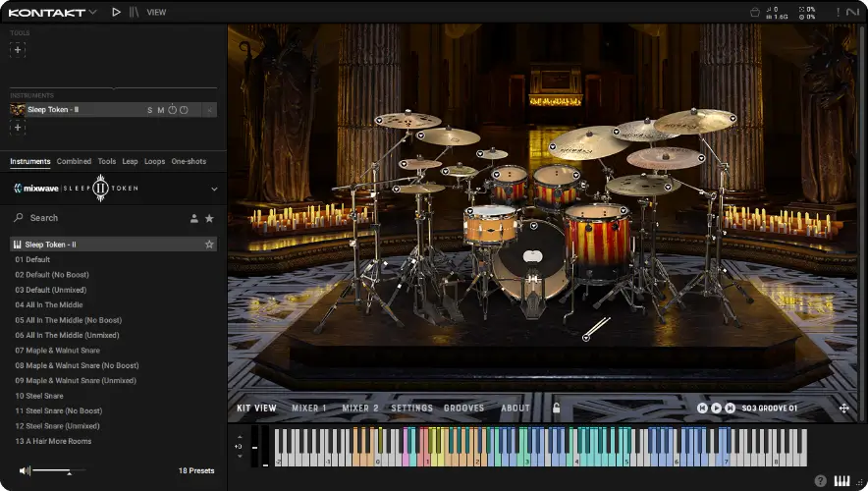This screenshot has width=868, height=491.
Task: Open help via the question mark icon
Action: click(821, 480)
